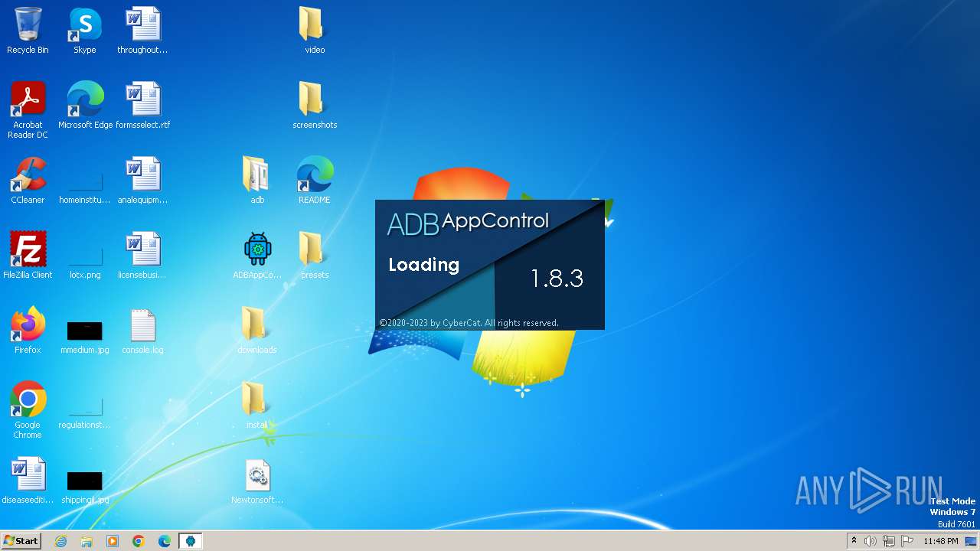Select the Firefox shortcut
The height and width of the screenshot is (551, 980).
coord(28,331)
